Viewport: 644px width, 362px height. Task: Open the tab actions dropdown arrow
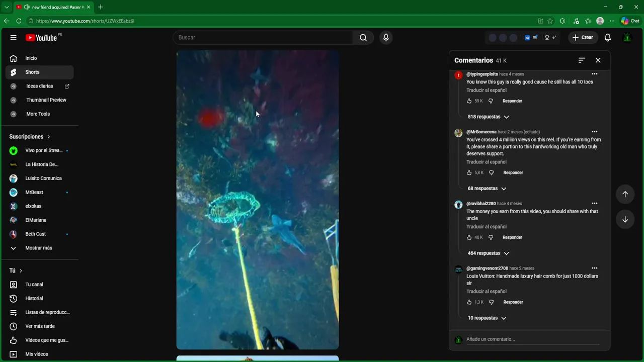coord(7,7)
